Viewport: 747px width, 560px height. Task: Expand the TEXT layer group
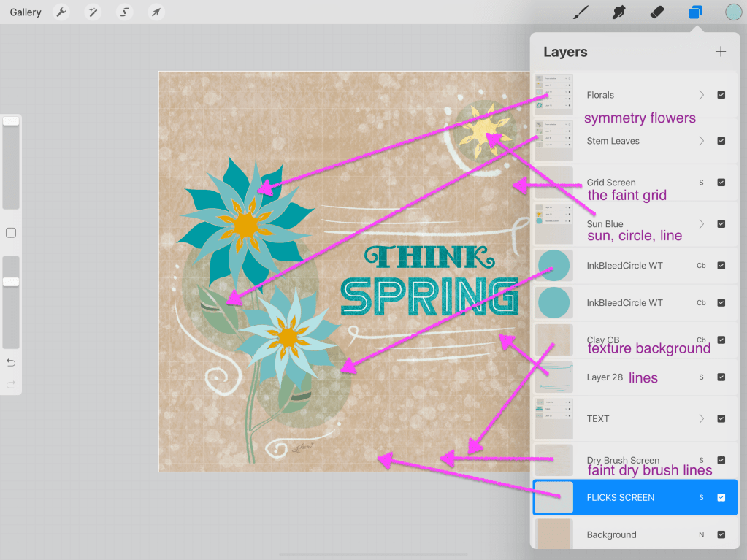(x=701, y=418)
